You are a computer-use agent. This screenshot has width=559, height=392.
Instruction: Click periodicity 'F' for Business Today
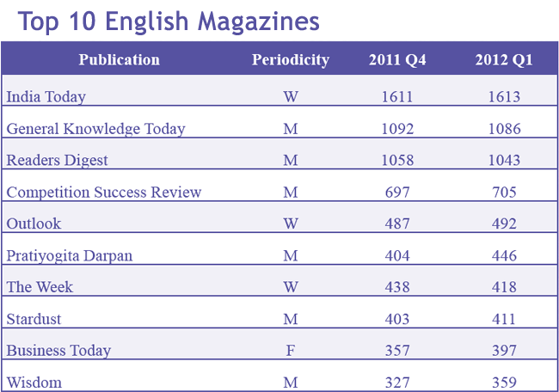291,351
